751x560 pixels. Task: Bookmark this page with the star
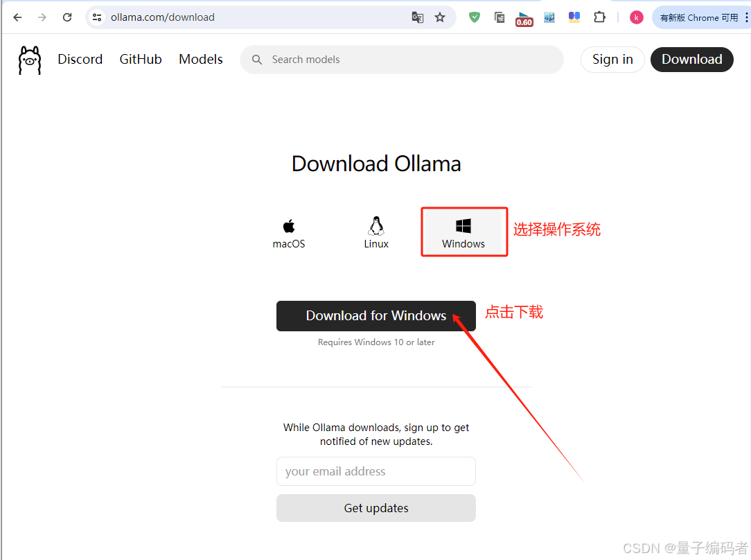440,18
